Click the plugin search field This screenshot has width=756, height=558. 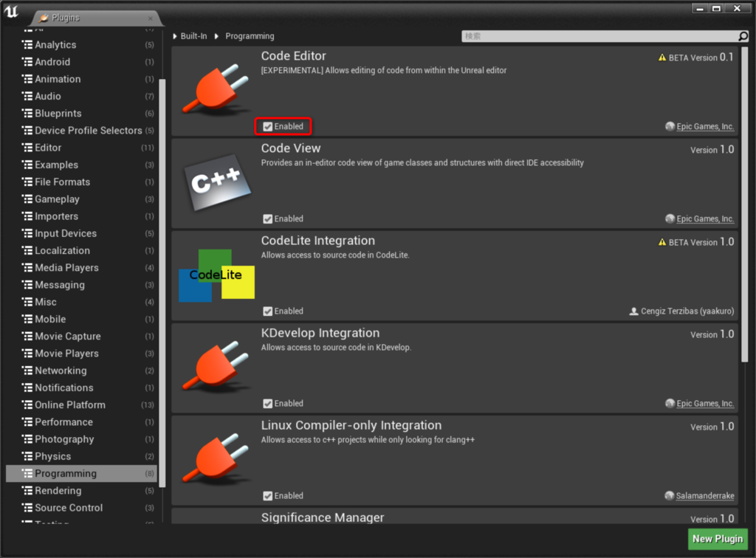[x=599, y=36]
